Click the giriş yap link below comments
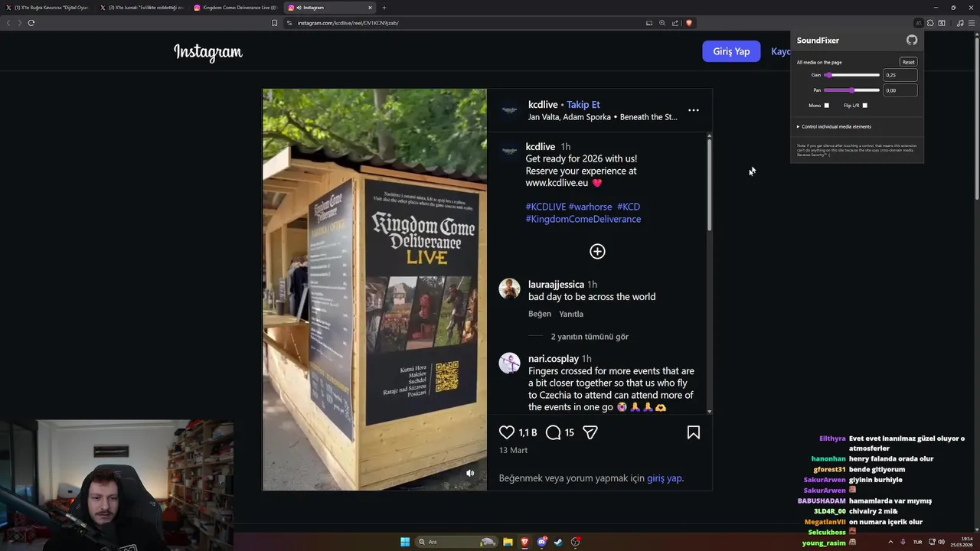980x551 pixels. point(664,478)
